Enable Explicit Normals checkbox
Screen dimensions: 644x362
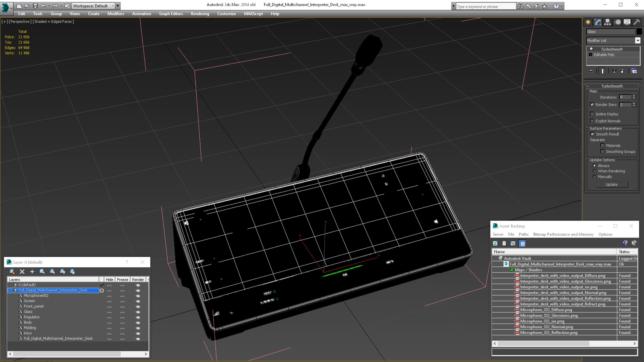592,121
